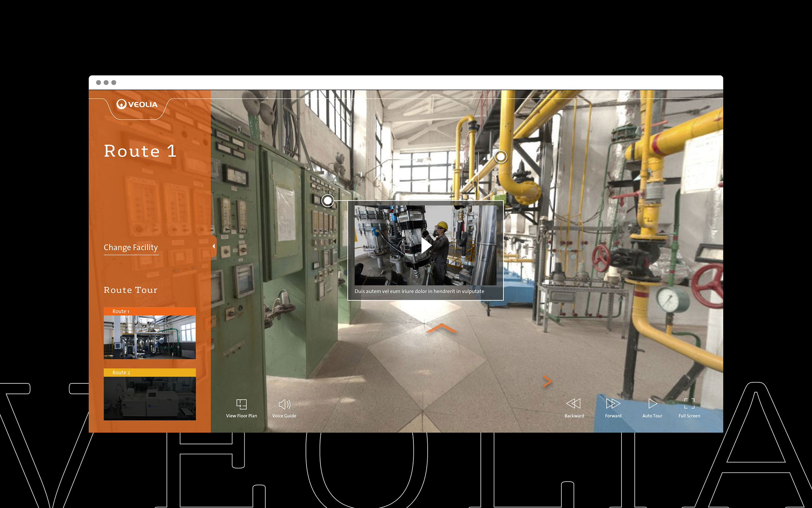Turn right using orange right chevron
Viewport: 812px width, 508px height.
click(x=547, y=381)
